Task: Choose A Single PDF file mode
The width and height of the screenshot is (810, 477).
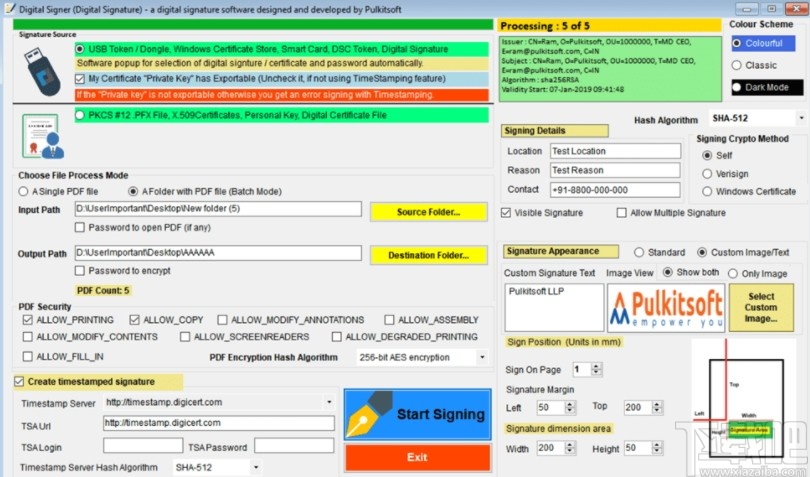Action: (23, 191)
